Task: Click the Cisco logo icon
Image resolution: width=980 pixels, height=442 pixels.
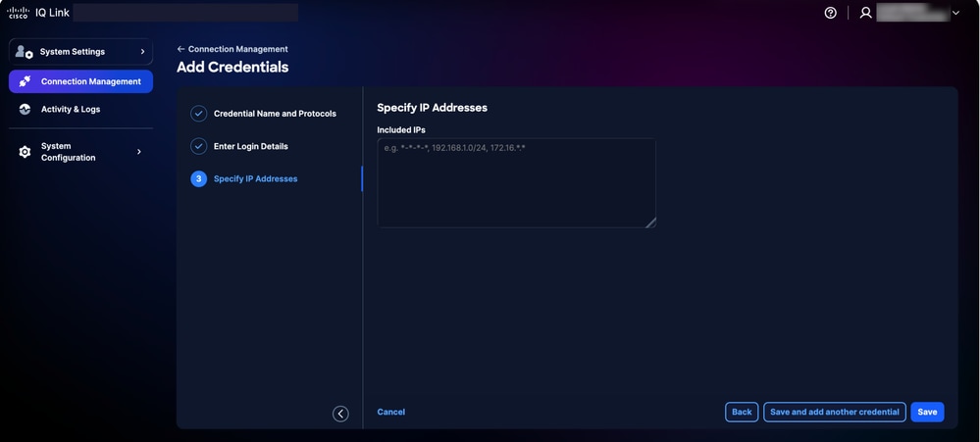Action: click(x=18, y=13)
